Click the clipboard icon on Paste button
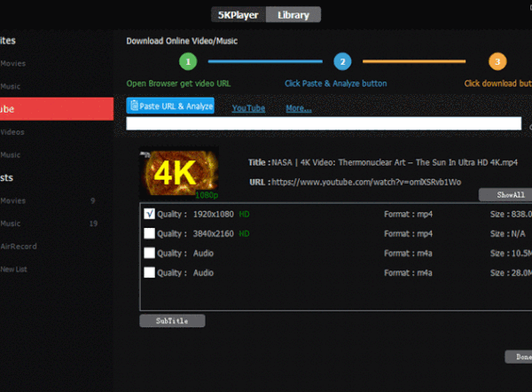532x392 pixels. [x=135, y=106]
